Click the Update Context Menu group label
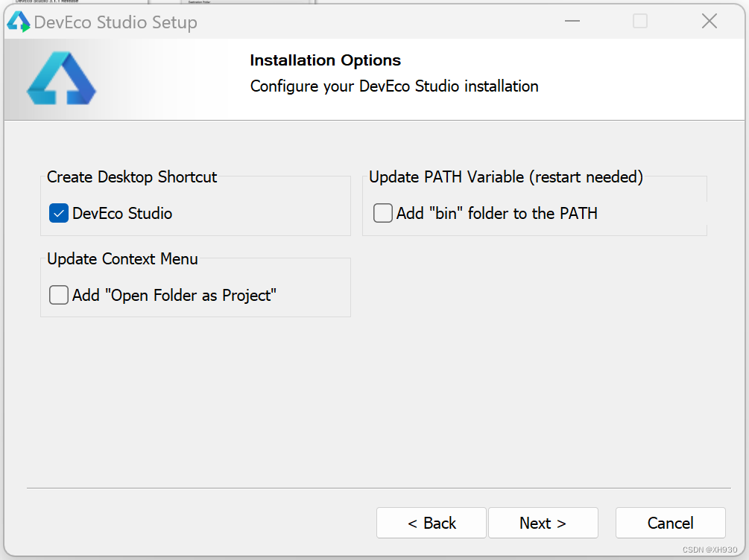Image resolution: width=749 pixels, height=560 pixels. coord(122,259)
